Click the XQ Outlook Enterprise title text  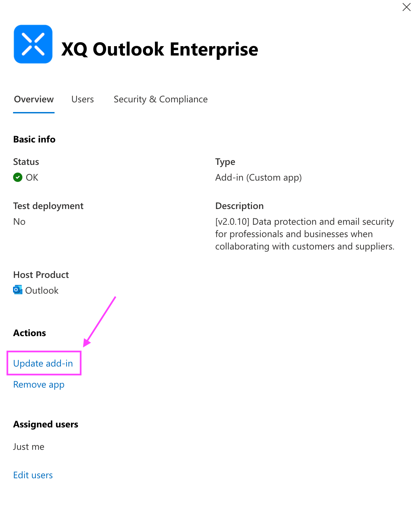point(160,49)
